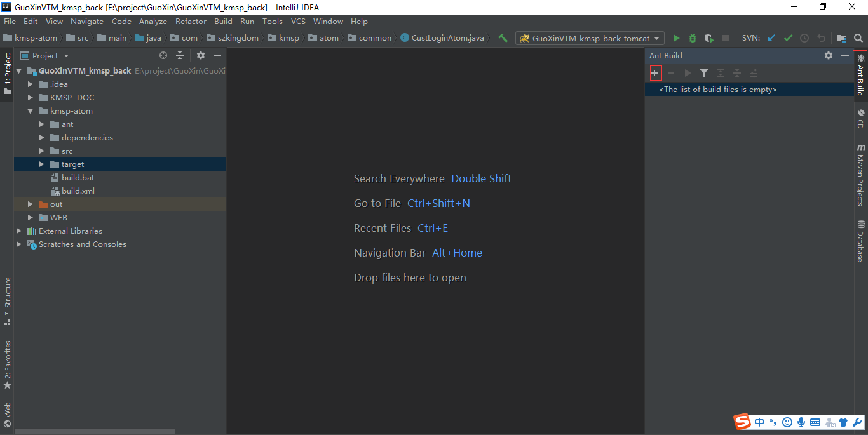Click the SVN Update Project arrow

tap(771, 38)
